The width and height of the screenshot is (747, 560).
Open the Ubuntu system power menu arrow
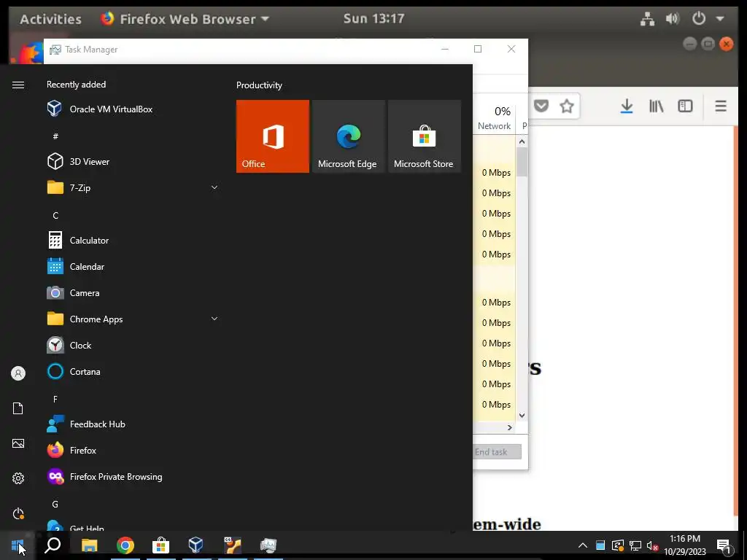pyautogui.click(x=720, y=19)
